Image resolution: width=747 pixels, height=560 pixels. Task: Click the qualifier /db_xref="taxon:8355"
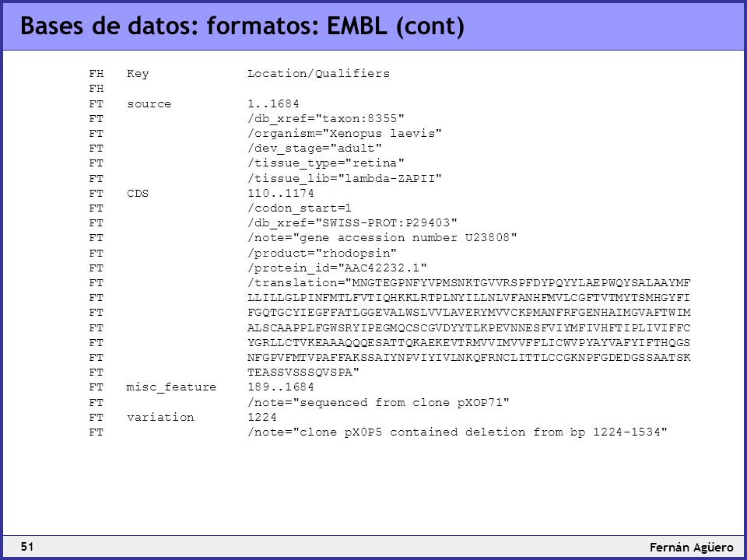(x=326, y=119)
